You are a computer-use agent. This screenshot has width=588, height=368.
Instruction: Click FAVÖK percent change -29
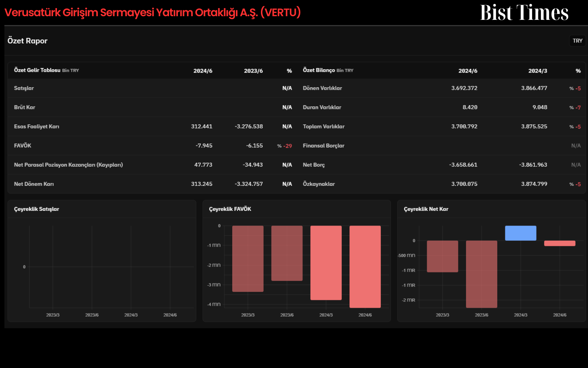coord(284,146)
